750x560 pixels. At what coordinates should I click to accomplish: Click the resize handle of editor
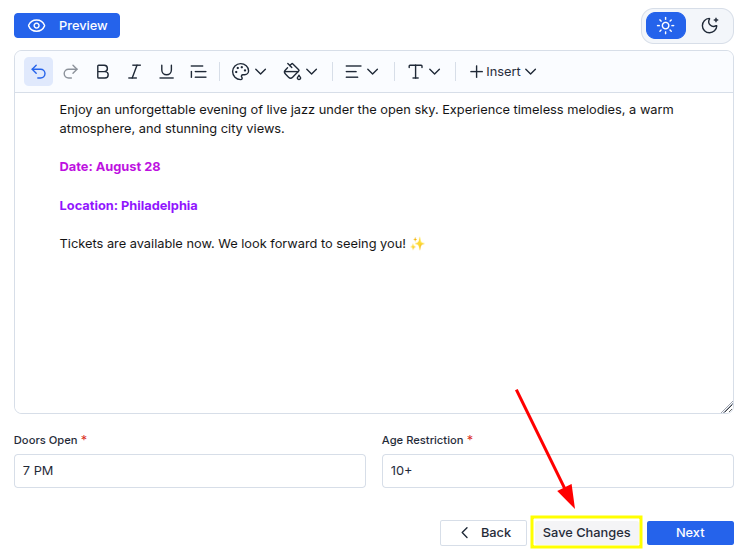coord(727,407)
